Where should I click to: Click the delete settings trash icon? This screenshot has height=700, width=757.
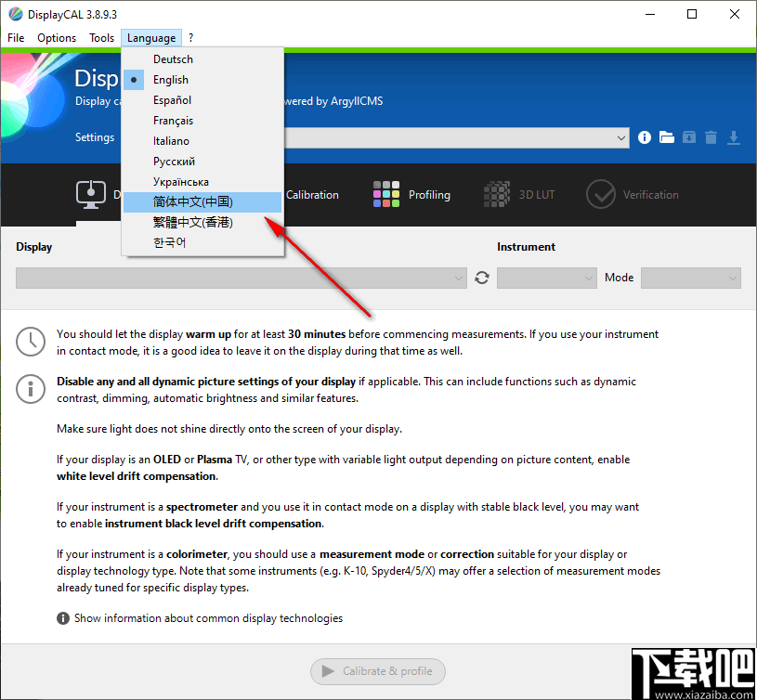pyautogui.click(x=711, y=138)
